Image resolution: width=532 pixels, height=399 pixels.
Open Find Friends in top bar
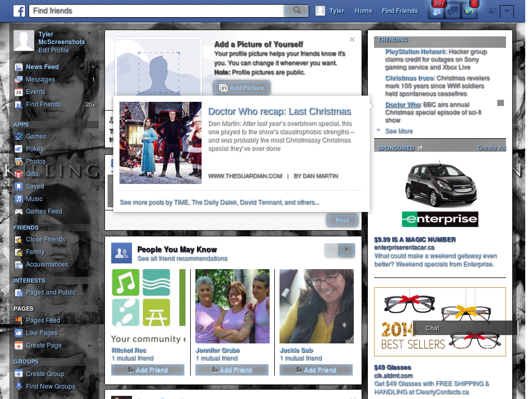coord(400,11)
